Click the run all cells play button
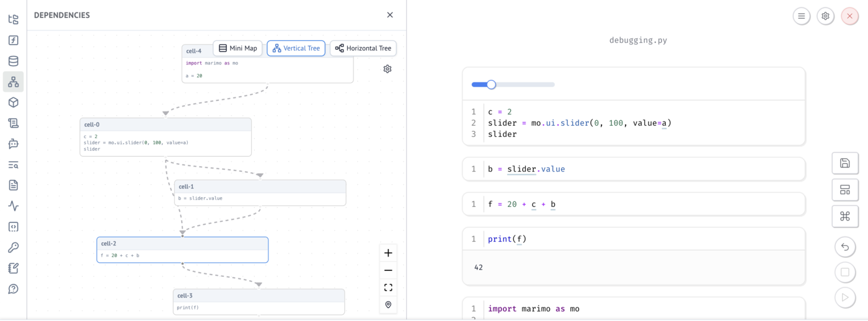 [x=844, y=297]
